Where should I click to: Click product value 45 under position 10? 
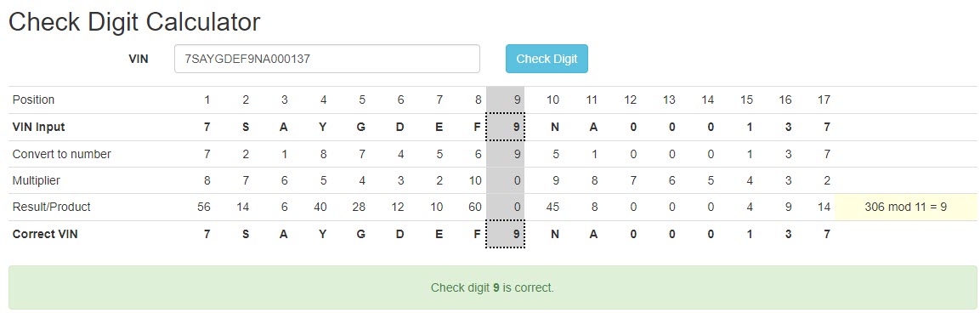pyautogui.click(x=552, y=208)
